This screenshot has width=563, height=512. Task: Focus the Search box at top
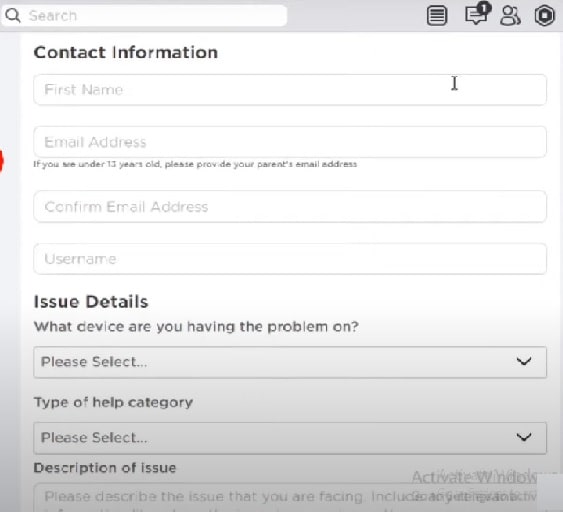[144, 15]
